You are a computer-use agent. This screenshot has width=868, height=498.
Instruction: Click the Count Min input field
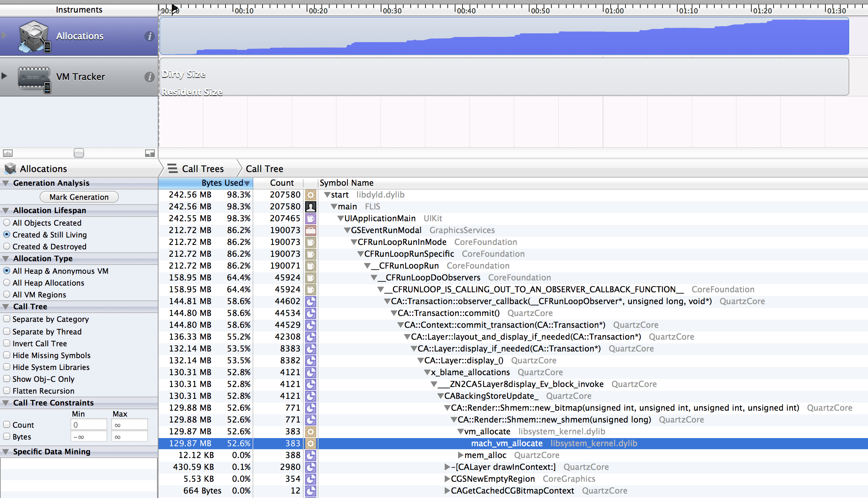coord(89,425)
